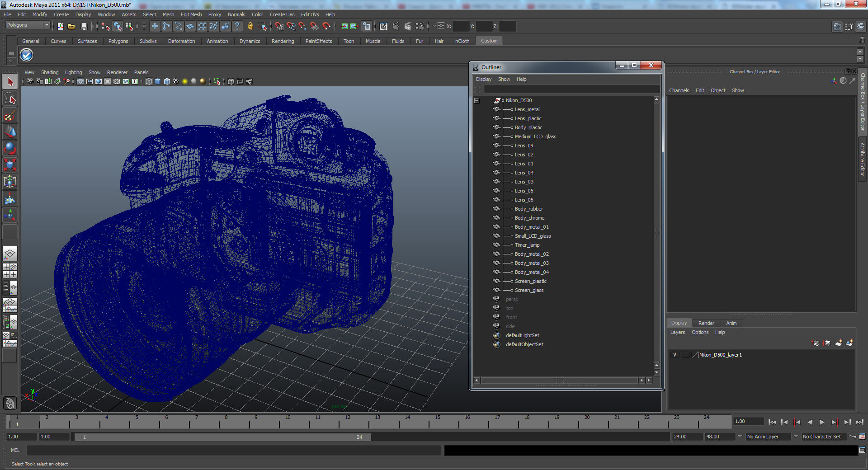Create layer from selected objects icon
Image resolution: width=868 pixels, height=470 pixels.
[850, 343]
